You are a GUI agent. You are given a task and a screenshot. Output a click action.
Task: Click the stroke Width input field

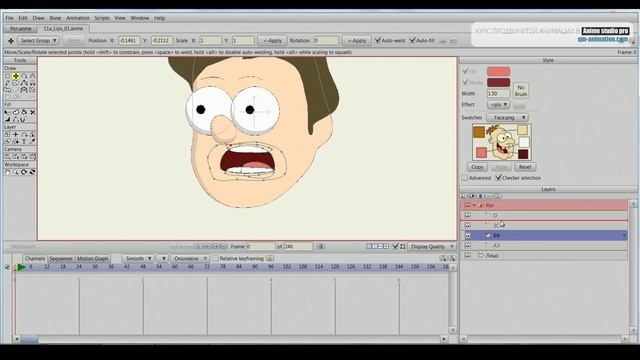[x=498, y=93]
